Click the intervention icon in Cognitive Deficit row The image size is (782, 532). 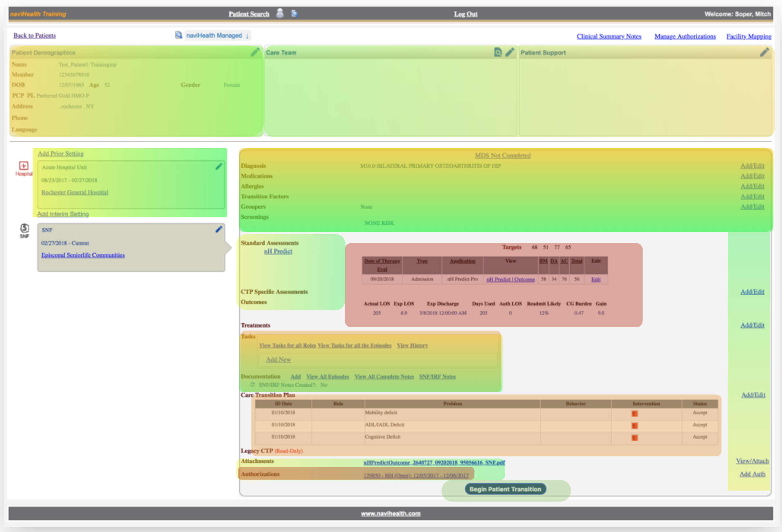click(x=634, y=438)
